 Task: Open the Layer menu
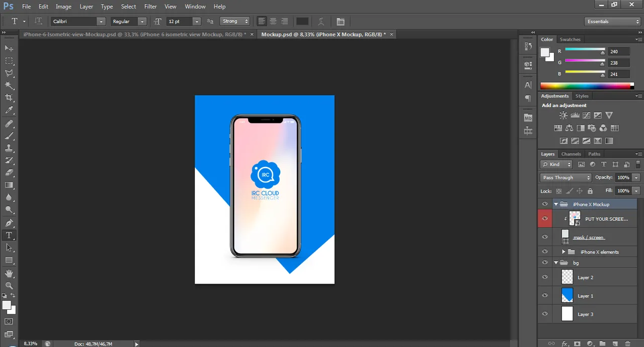pos(86,7)
